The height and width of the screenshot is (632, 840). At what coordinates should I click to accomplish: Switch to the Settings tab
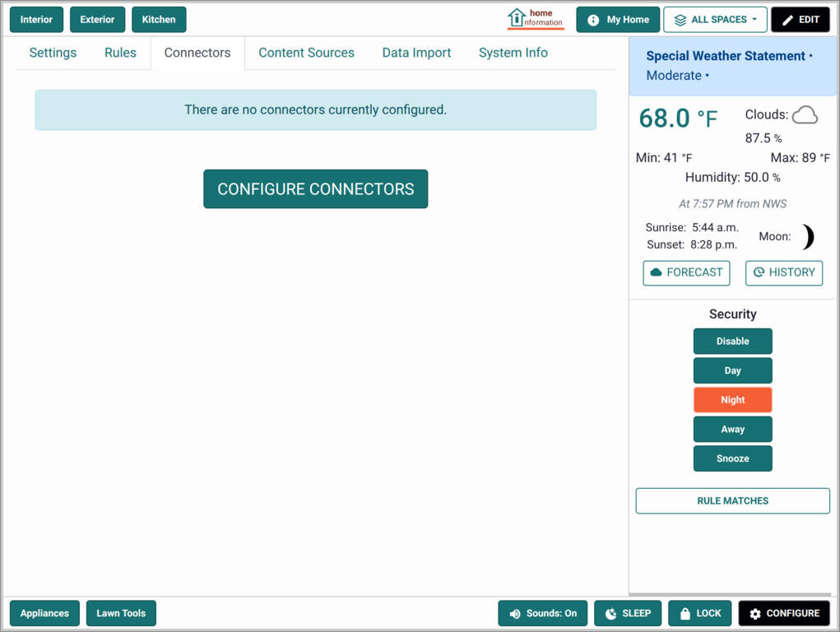[53, 53]
